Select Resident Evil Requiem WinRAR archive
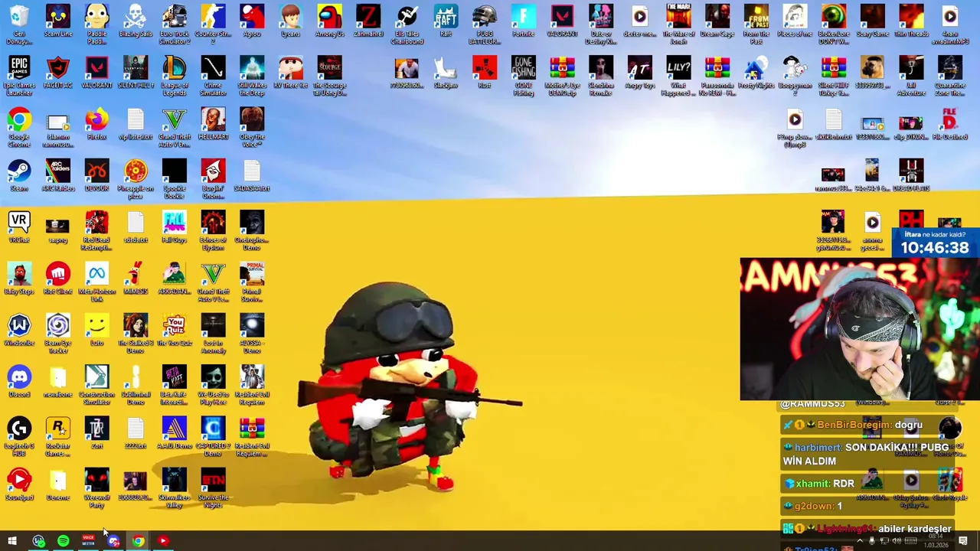 click(x=252, y=437)
